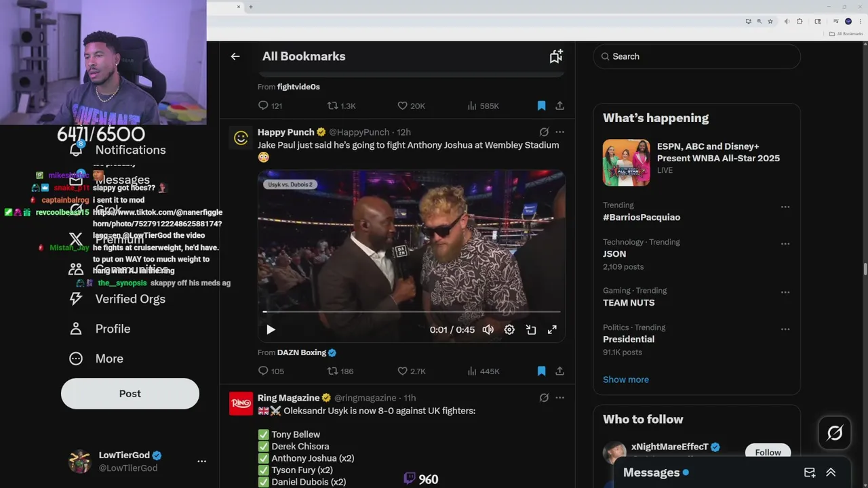The width and height of the screenshot is (868, 488).
Task: Toggle picture-in-picture on the video
Action: point(531,329)
